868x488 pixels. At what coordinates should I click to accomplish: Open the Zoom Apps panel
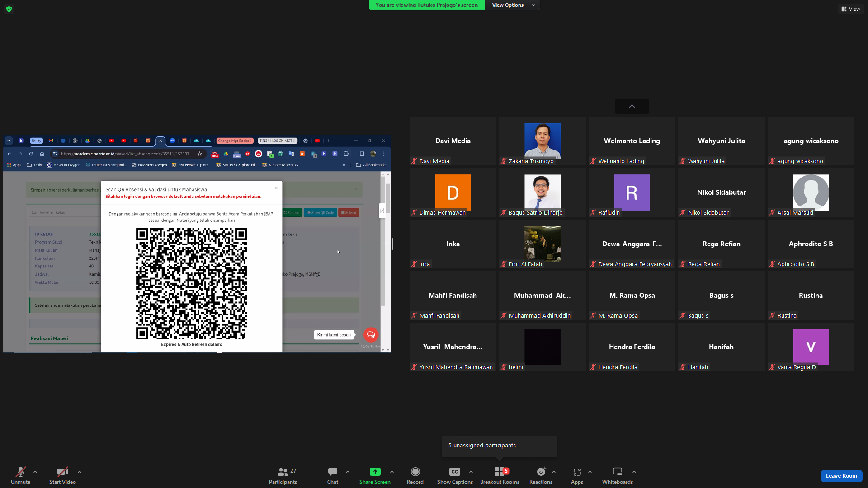click(577, 475)
